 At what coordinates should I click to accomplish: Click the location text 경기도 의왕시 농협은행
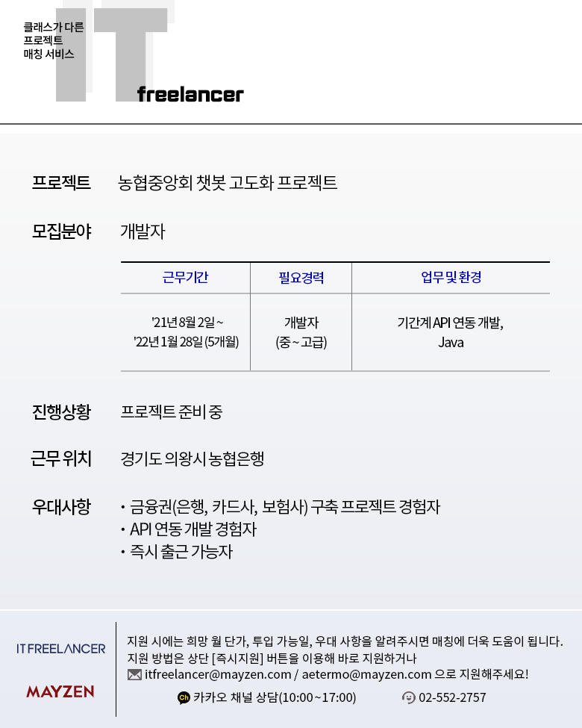click(x=193, y=458)
